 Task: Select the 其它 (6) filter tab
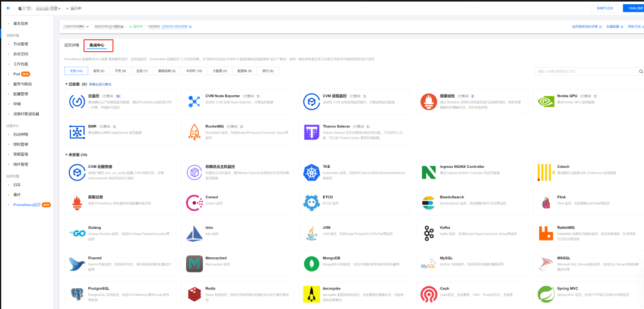268,71
